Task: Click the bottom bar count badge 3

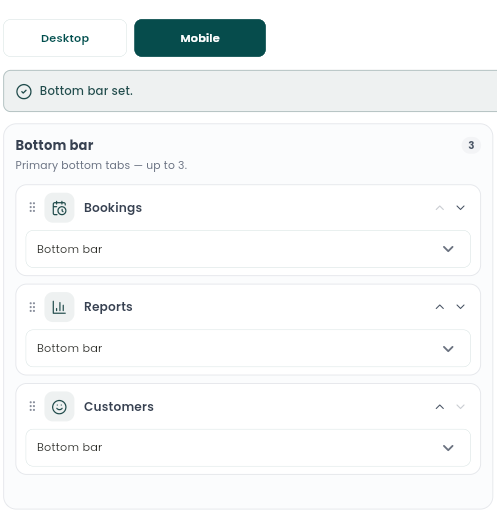Action: pyautogui.click(x=471, y=145)
